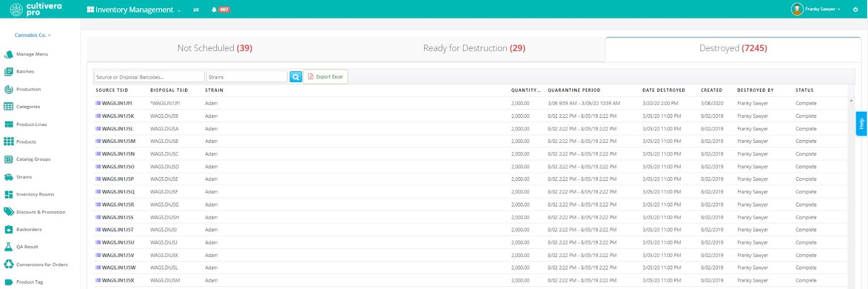
Task: Open the Franky Sawyer user menu
Action: 822,9
